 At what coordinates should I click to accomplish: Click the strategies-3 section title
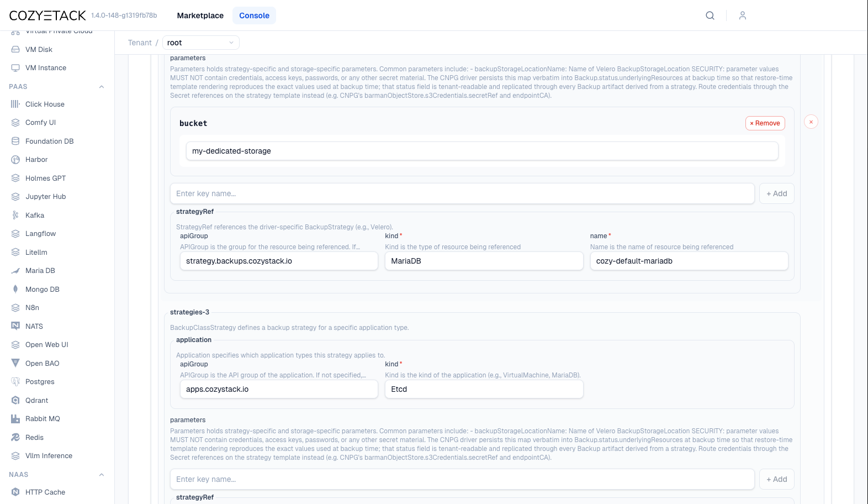coord(189,312)
